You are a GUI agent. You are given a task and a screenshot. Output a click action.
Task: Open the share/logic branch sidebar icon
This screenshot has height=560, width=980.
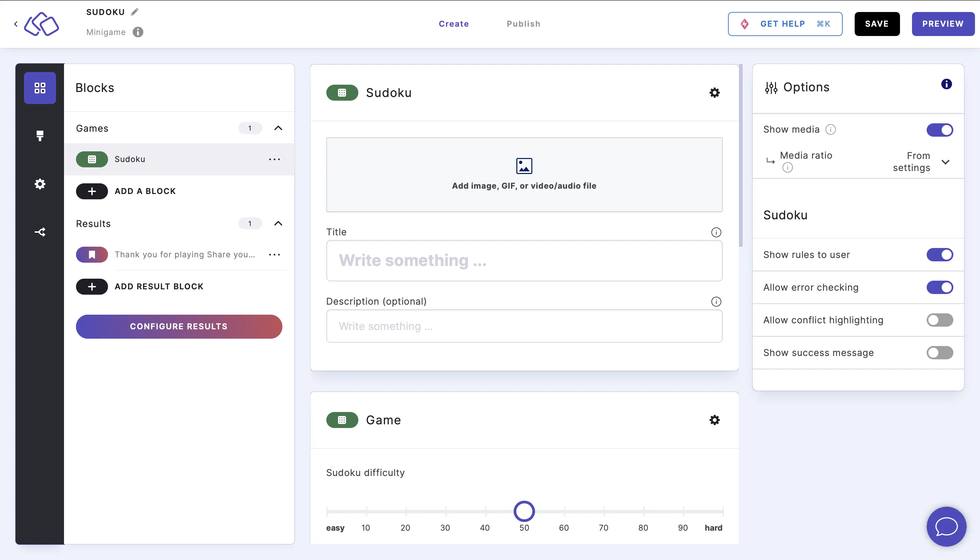coord(40,232)
